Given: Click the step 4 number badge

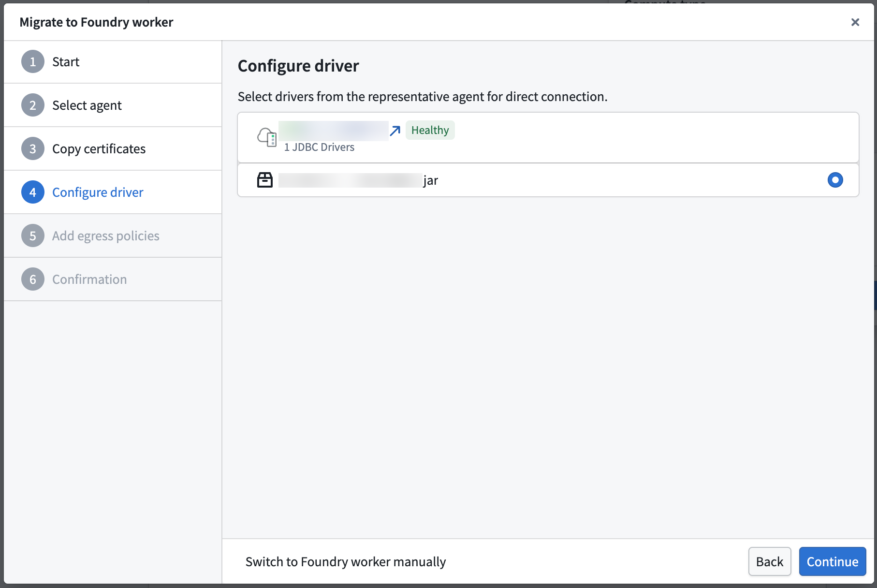Looking at the screenshot, I should pos(33,192).
